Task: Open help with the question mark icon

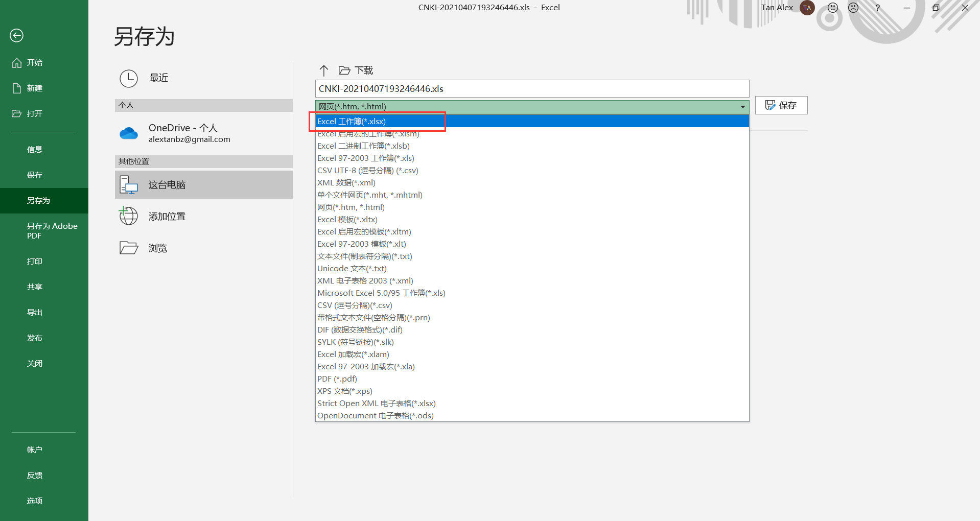Action: point(877,8)
